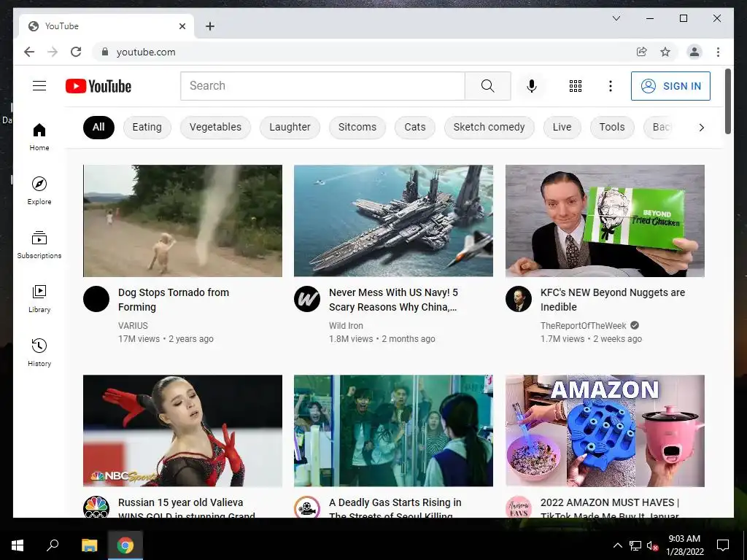Click the NBC Sports channel avatar
This screenshot has height=560, width=747.
[96, 507]
